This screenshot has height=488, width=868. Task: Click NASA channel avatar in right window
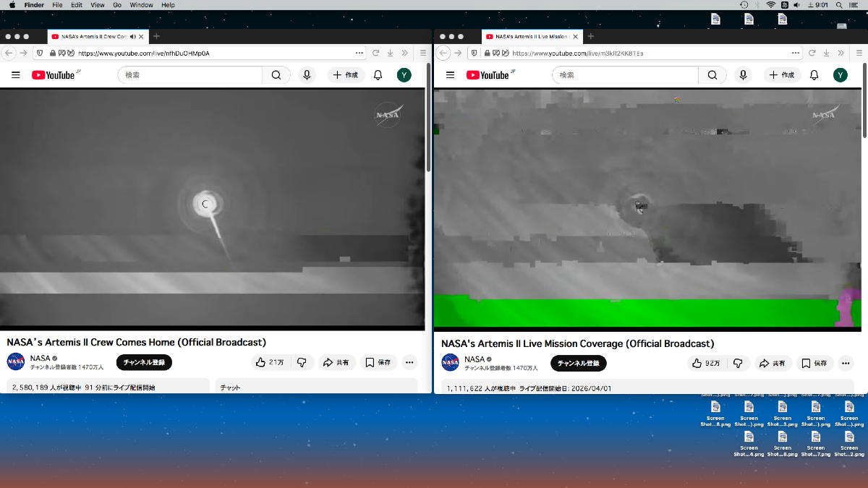point(451,363)
